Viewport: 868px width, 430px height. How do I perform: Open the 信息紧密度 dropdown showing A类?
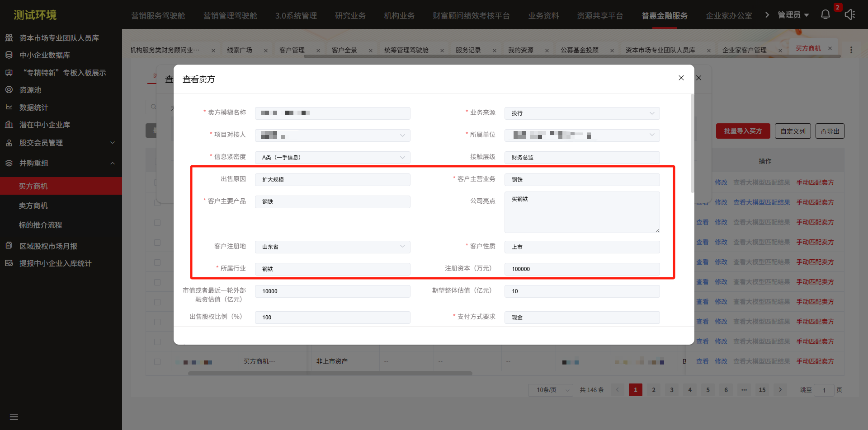click(332, 158)
